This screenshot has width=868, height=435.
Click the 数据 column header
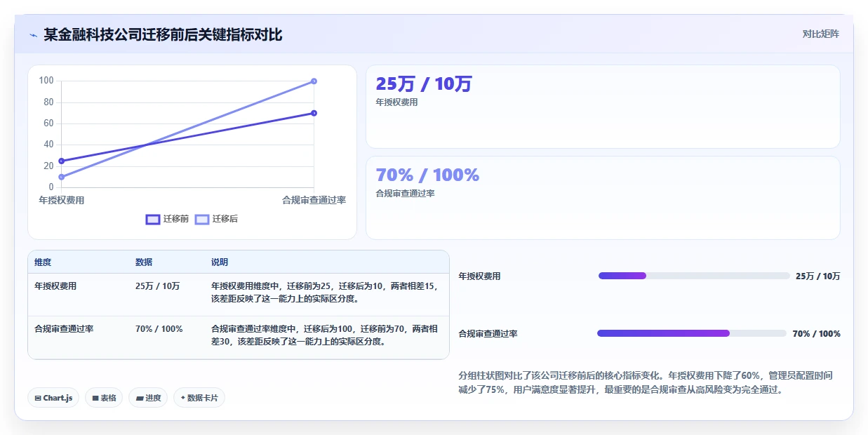(144, 262)
